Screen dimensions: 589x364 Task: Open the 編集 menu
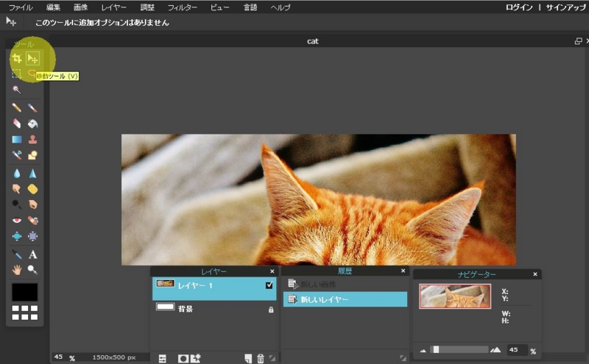coord(53,7)
